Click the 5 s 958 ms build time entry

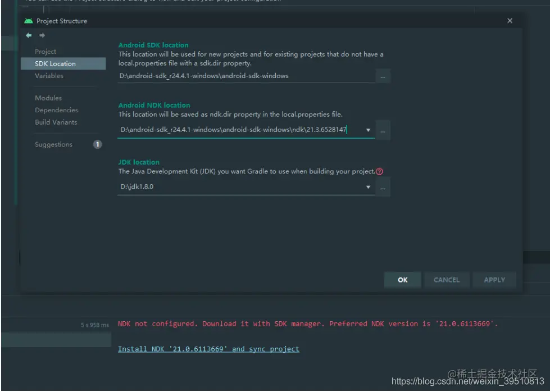95,325
